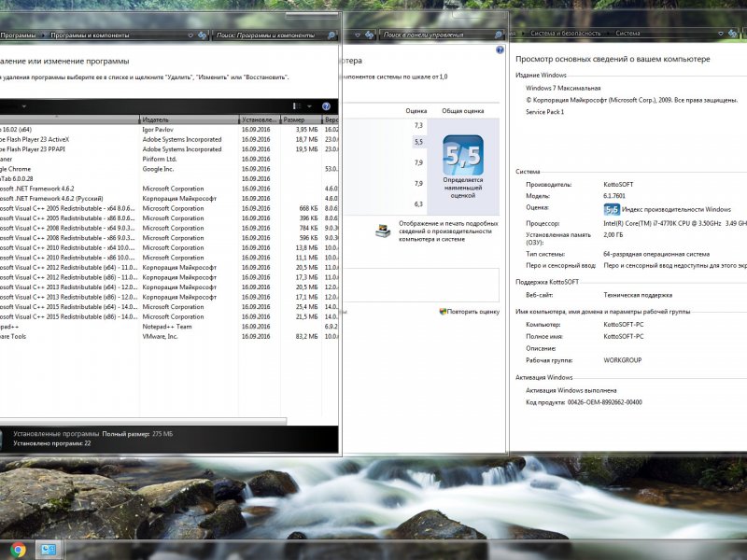The height and width of the screenshot is (560, 747).
Task: Sort programs by the Издатель column
Action: point(190,119)
